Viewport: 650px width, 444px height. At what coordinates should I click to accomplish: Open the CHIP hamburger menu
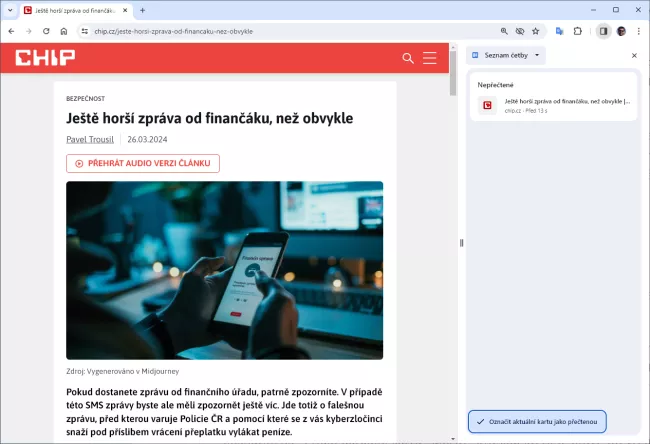tap(430, 58)
